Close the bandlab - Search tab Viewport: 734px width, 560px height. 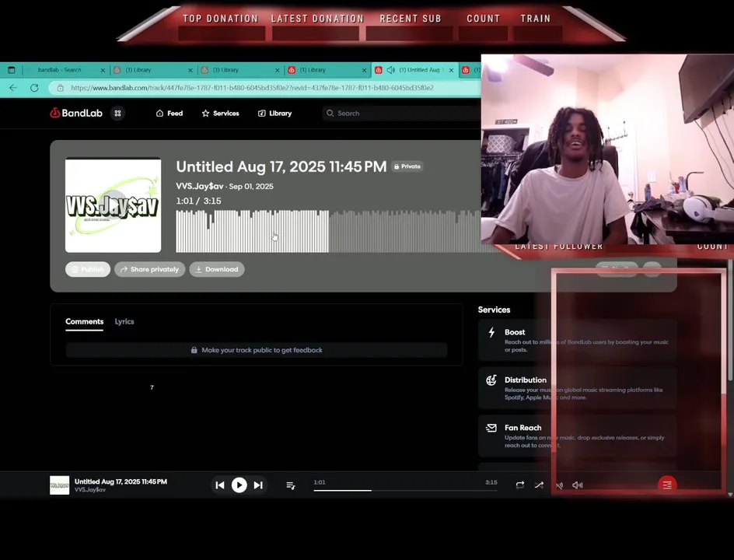tap(103, 70)
